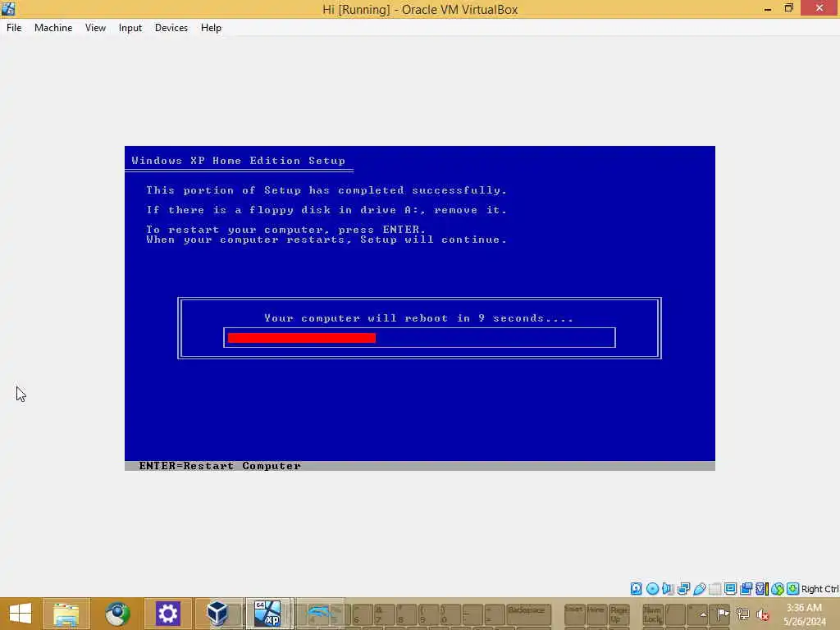Open the Help menu
Image resolution: width=840 pixels, height=630 pixels.
(x=211, y=28)
